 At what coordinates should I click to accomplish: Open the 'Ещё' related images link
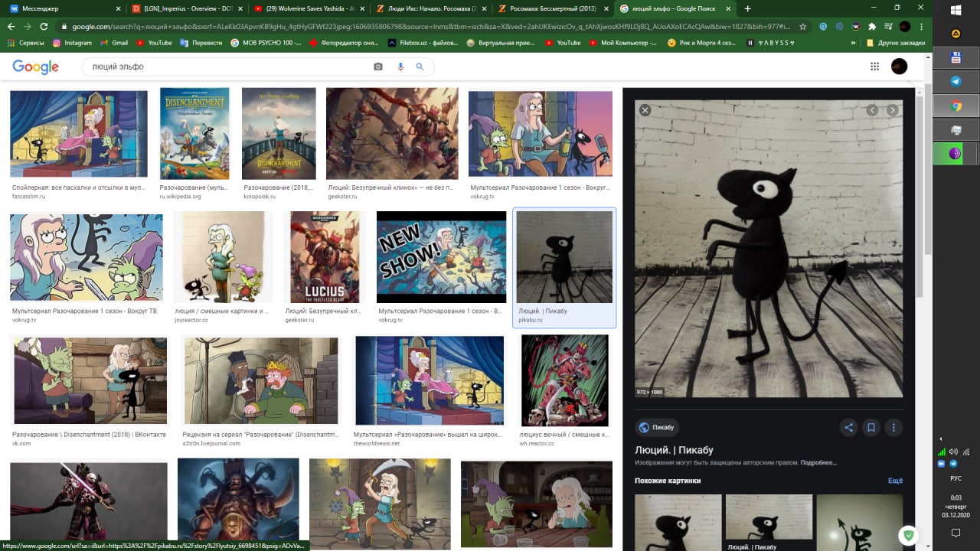(x=895, y=481)
